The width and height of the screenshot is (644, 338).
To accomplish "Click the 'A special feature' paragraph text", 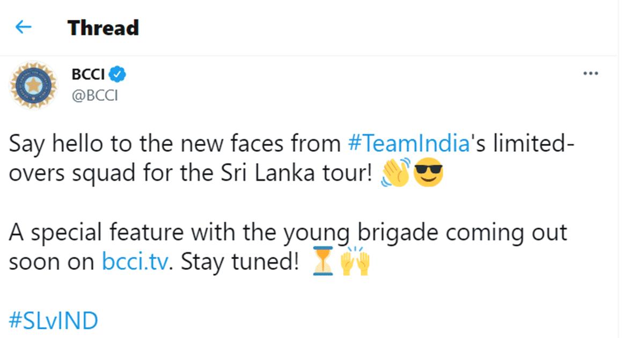I will coord(107,234).
